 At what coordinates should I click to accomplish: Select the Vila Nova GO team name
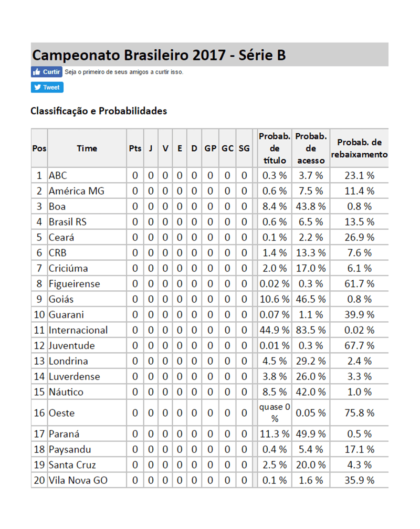(78, 480)
